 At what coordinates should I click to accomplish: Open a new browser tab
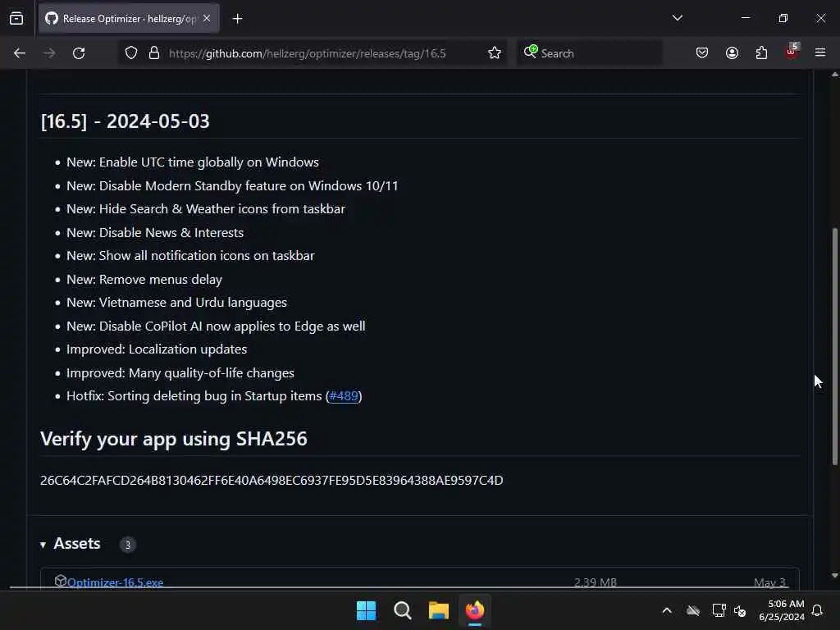[237, 19]
